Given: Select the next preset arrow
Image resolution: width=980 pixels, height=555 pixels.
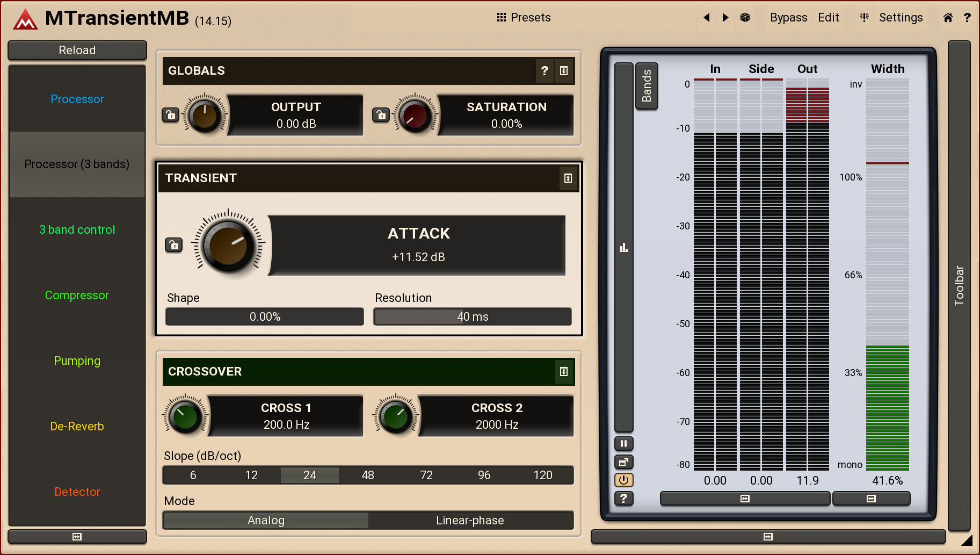Looking at the screenshot, I should click(725, 18).
